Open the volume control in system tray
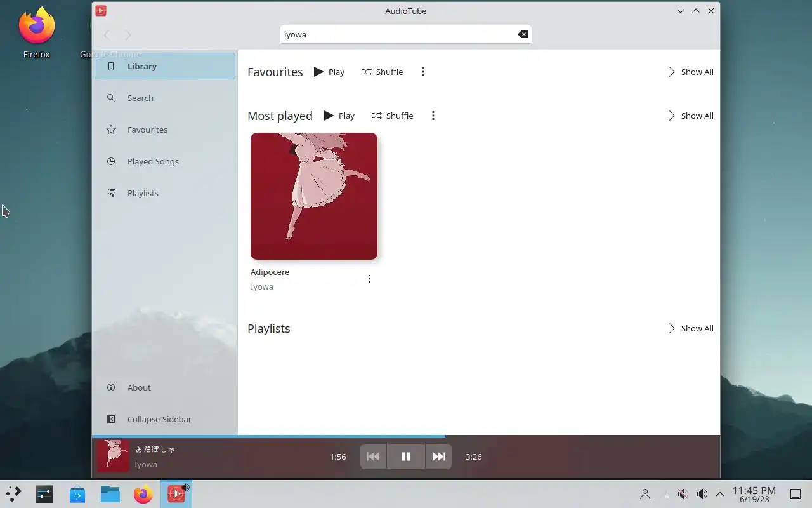The width and height of the screenshot is (812, 508). (x=702, y=494)
